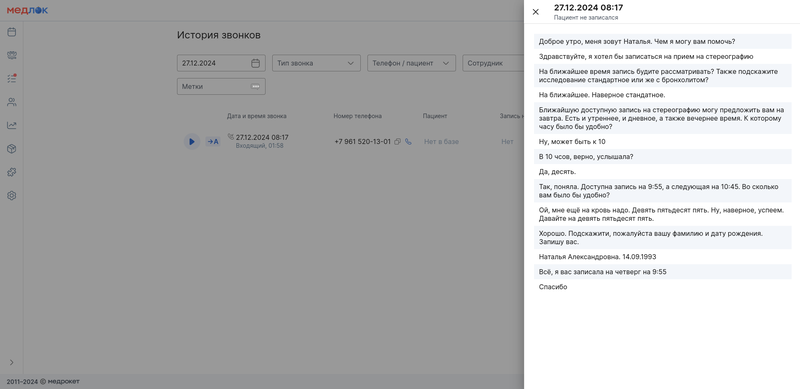Click the Нет в базе patient link
The height and width of the screenshot is (389, 800).
click(441, 141)
